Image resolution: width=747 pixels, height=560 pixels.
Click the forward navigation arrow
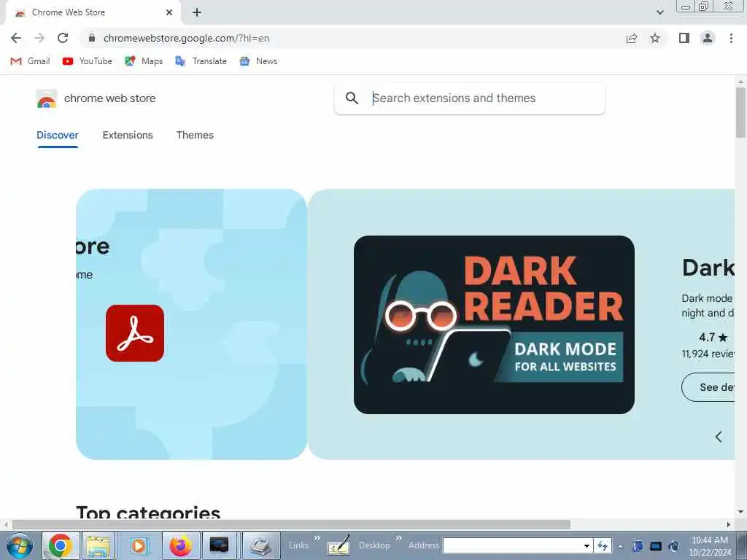[39, 38]
